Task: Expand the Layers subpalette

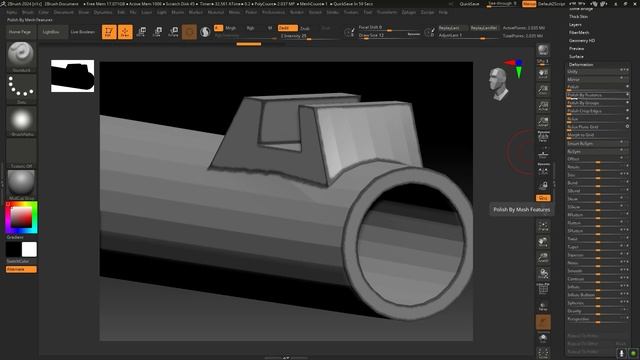Action: tap(575, 24)
